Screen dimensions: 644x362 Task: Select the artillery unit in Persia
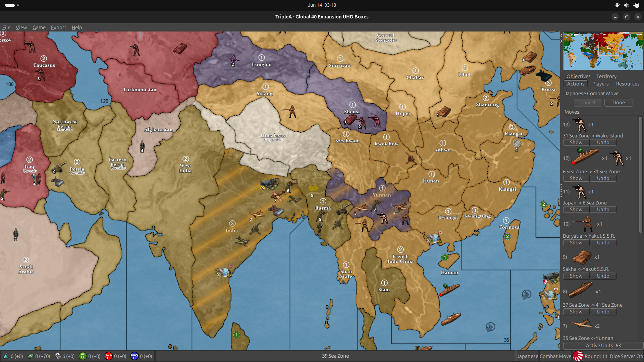pos(59,167)
